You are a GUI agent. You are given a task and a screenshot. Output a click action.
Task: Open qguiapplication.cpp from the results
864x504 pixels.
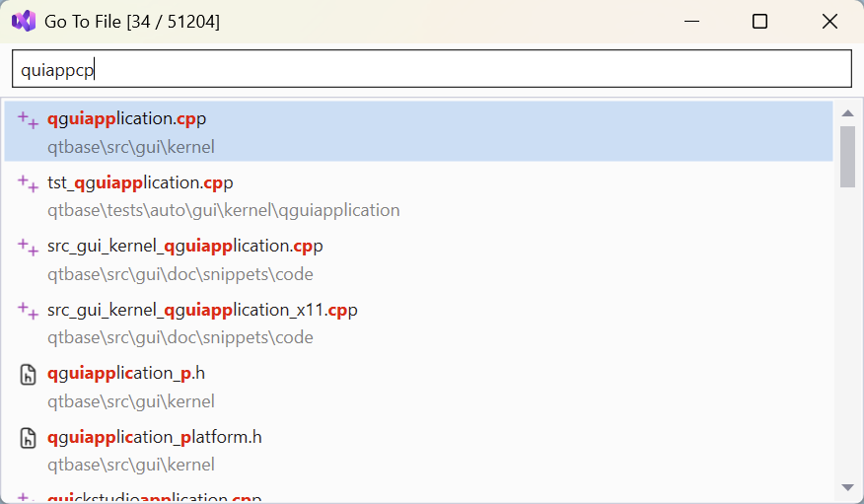[x=126, y=118]
